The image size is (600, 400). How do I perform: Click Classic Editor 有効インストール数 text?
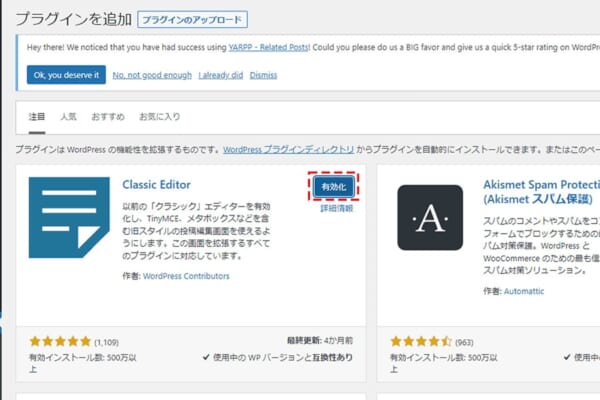tap(83, 363)
